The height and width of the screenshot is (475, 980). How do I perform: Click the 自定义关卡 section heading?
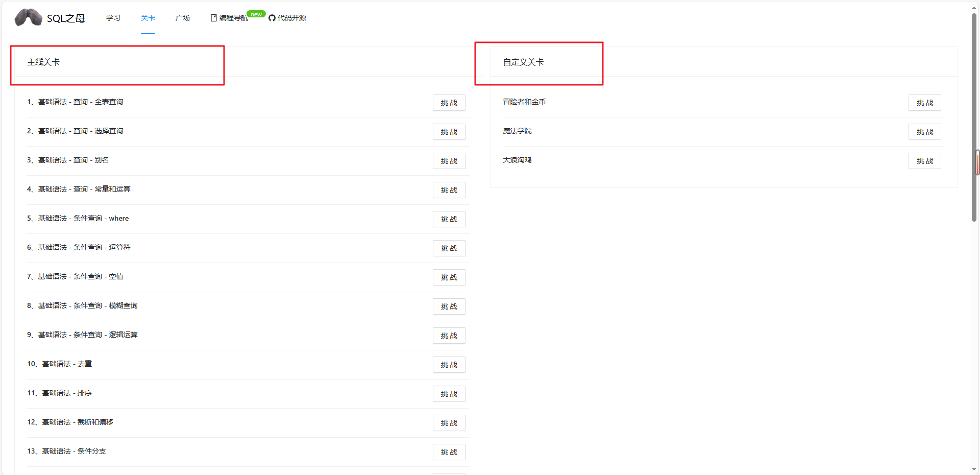click(523, 62)
